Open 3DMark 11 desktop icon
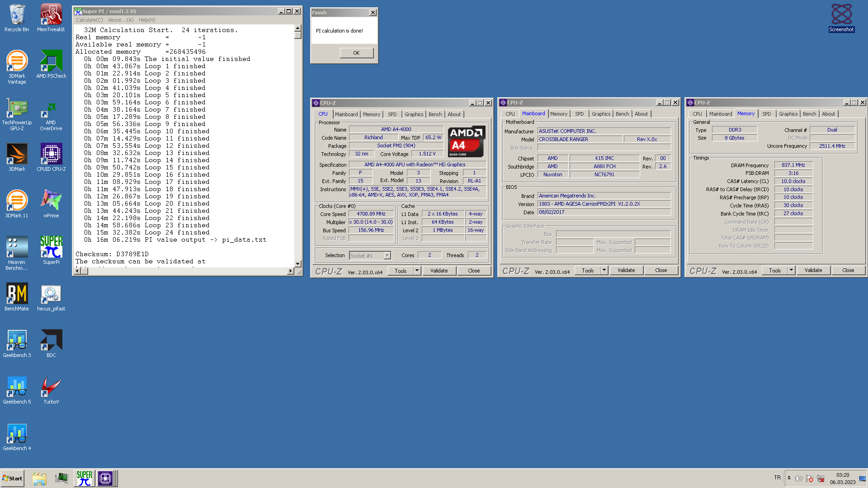Image resolution: width=868 pixels, height=488 pixels. [17, 204]
